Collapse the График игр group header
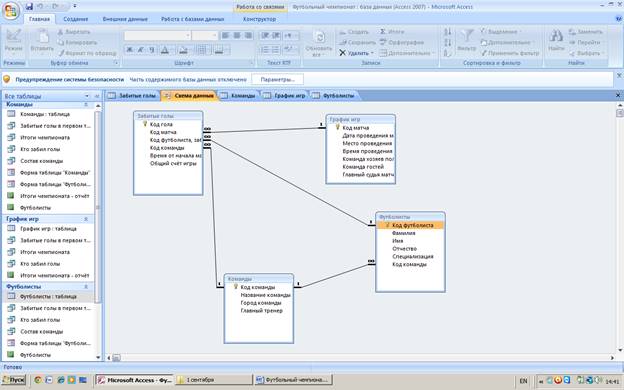Viewport: 624px width, 390px height. pyautogui.click(x=86, y=219)
